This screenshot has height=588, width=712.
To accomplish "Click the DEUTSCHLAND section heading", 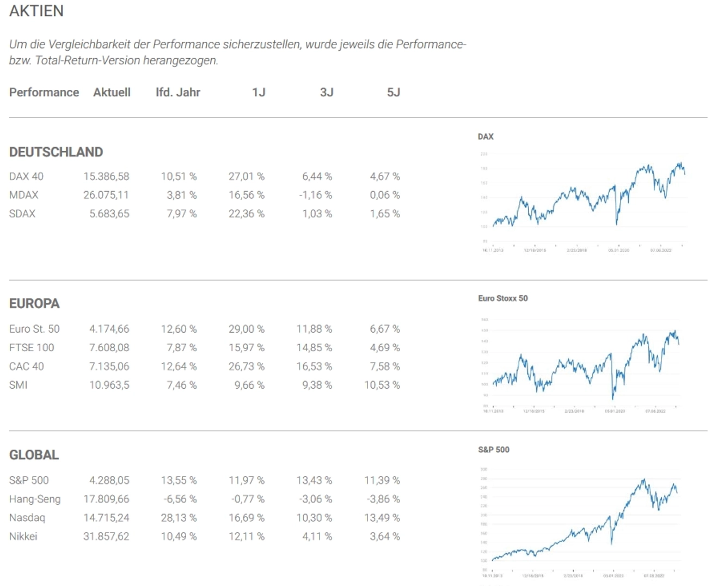I will (56, 152).
